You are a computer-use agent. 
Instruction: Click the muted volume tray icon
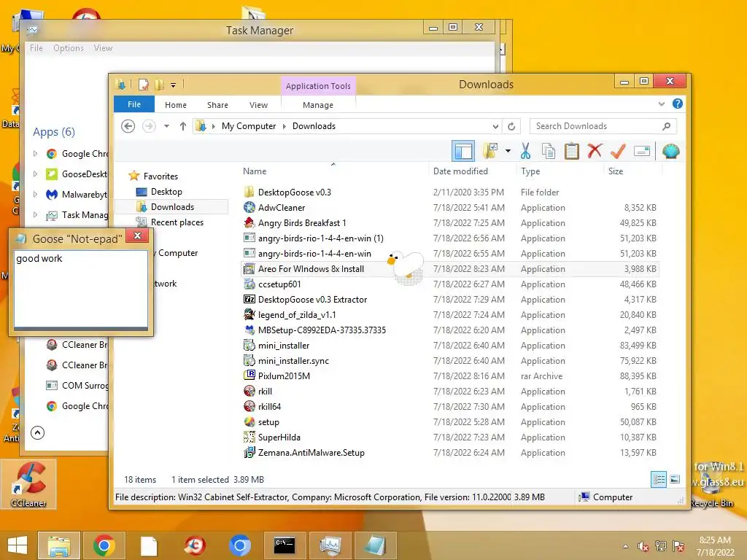coord(643,546)
